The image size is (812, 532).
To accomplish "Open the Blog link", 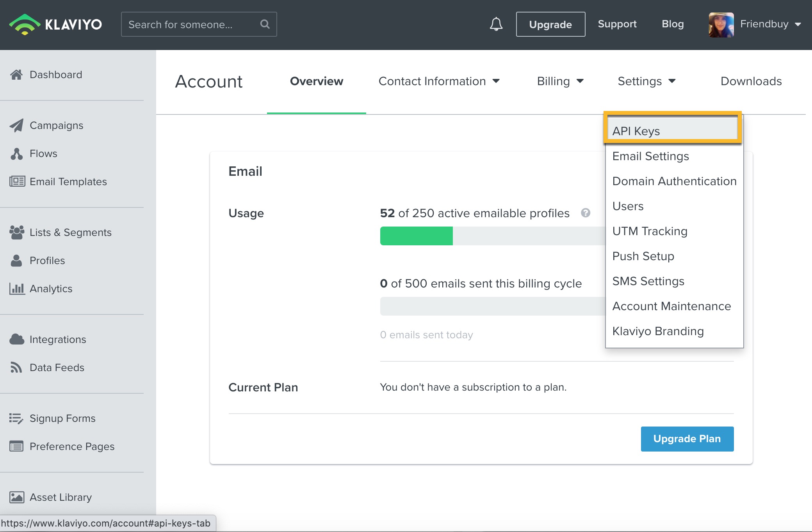I will (x=673, y=24).
